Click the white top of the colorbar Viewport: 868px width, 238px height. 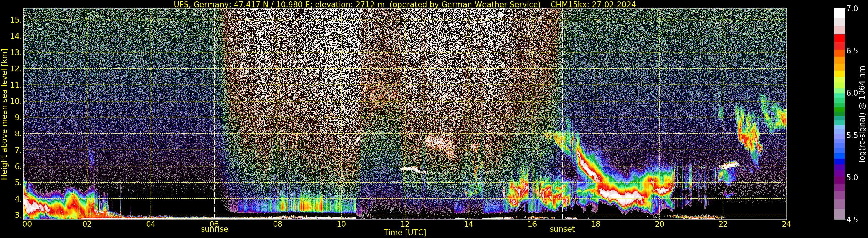click(x=839, y=13)
